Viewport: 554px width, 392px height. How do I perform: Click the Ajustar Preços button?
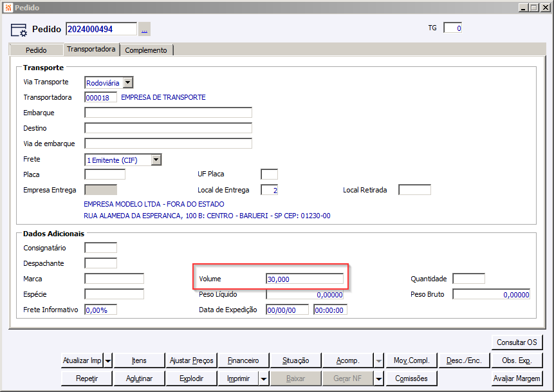point(192,360)
